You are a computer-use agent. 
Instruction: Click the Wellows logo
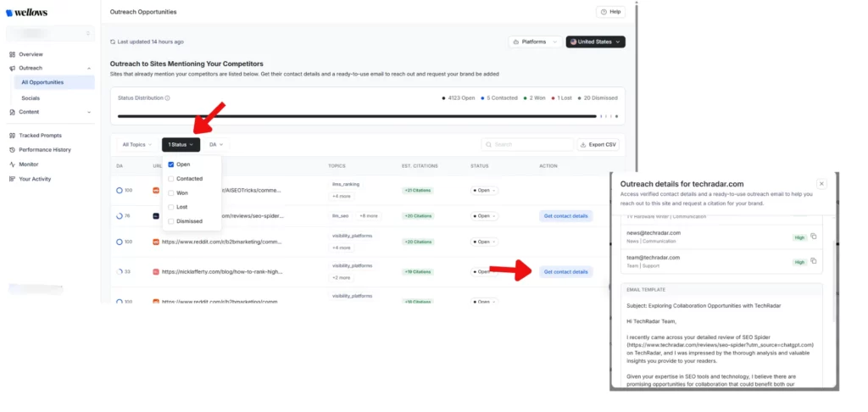coord(26,13)
